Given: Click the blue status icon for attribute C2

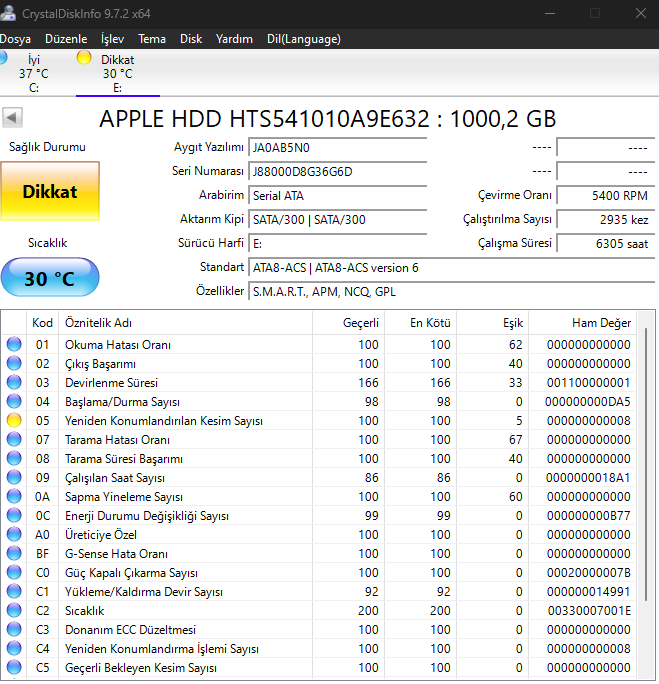Looking at the screenshot, I should coord(14,610).
